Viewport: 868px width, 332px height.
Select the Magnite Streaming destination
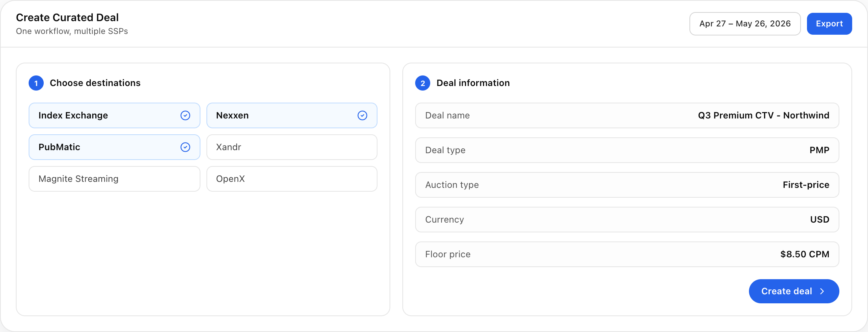(x=115, y=179)
